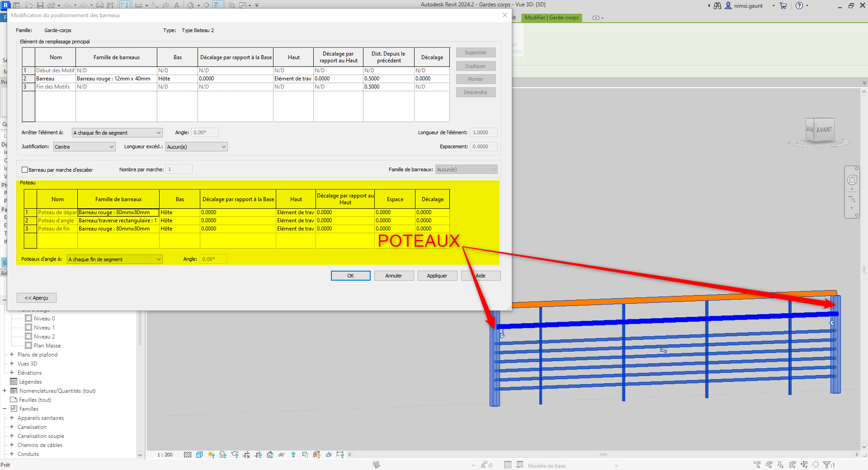Image resolution: width=868 pixels, height=470 pixels.
Task: Redo action arrow icon
Action: [83, 5]
